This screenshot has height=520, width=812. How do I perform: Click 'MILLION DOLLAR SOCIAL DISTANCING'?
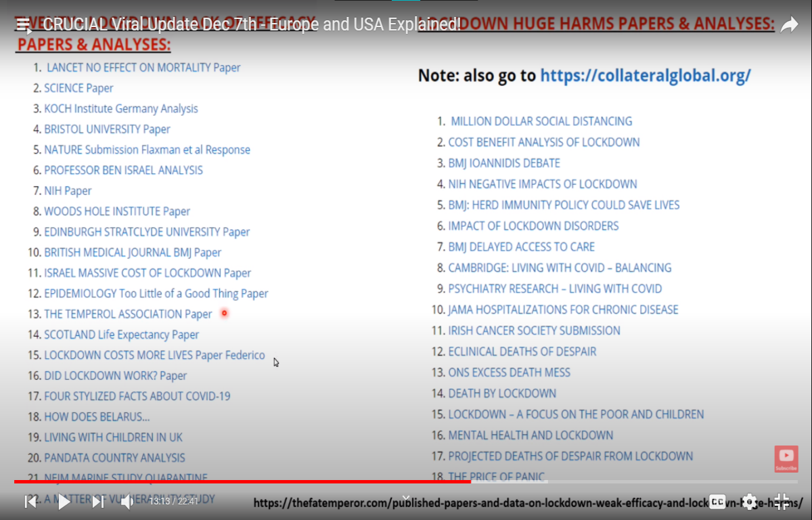point(541,121)
